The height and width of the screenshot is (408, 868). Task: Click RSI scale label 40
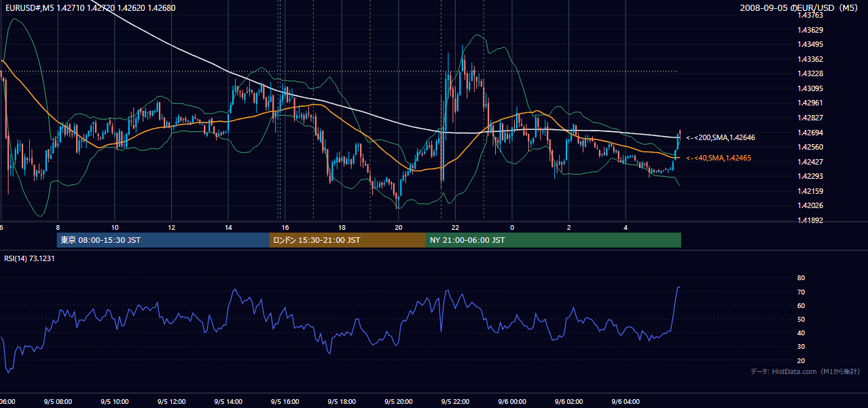pos(801,333)
